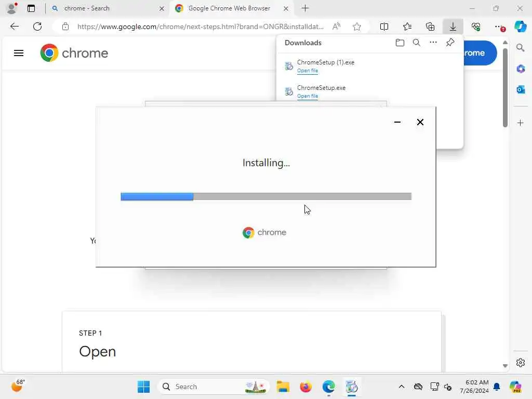
Task: Click the Chrome logo on the page
Action: (74, 53)
